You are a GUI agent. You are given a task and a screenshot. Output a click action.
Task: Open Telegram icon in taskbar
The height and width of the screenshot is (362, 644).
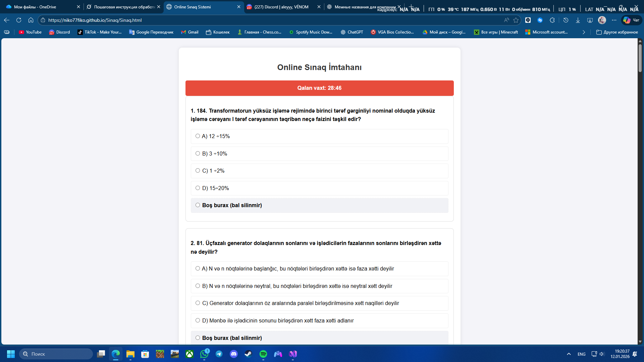[219, 354]
